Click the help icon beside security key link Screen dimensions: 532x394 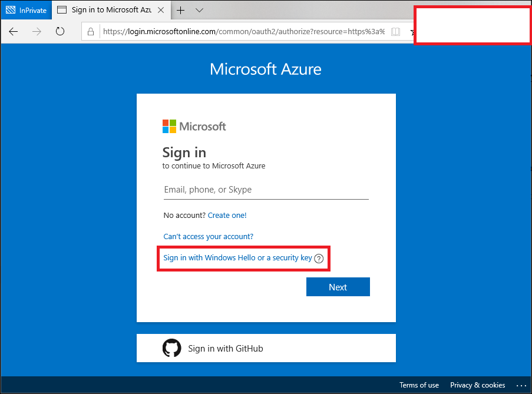pos(319,259)
